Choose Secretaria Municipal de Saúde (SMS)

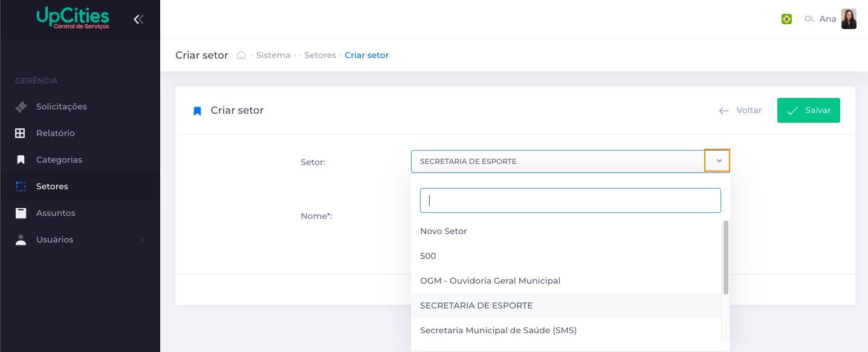(566, 330)
